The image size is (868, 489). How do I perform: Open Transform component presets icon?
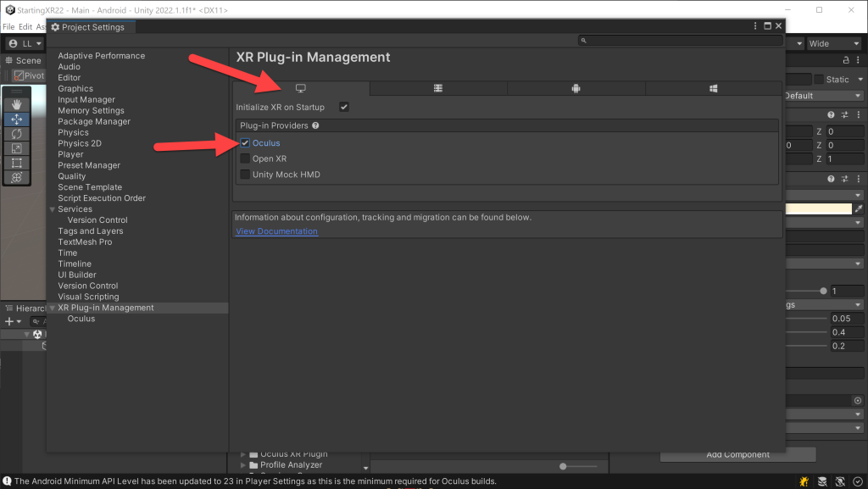pyautogui.click(x=845, y=115)
